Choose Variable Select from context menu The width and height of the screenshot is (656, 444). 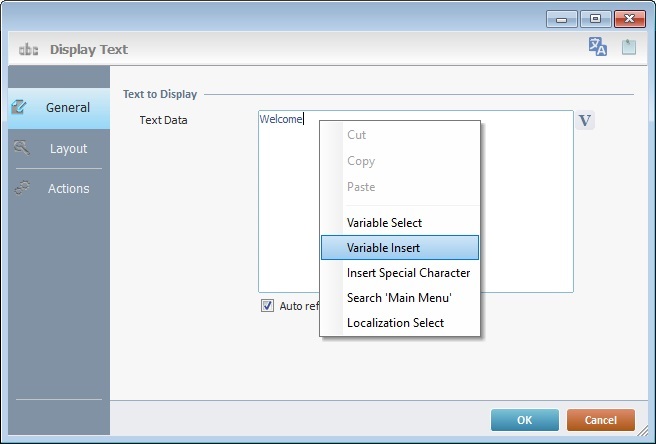[x=384, y=223]
